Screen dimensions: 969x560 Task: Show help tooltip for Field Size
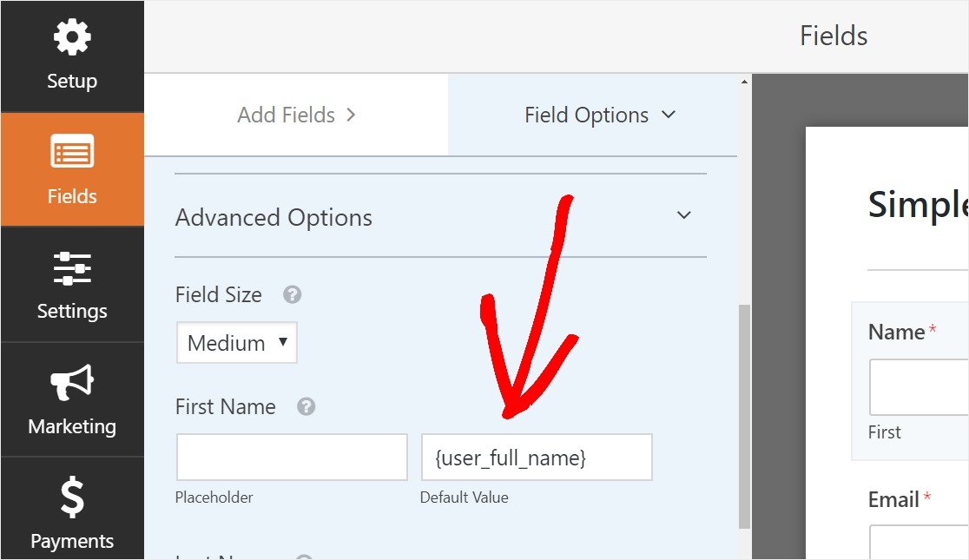click(x=293, y=295)
